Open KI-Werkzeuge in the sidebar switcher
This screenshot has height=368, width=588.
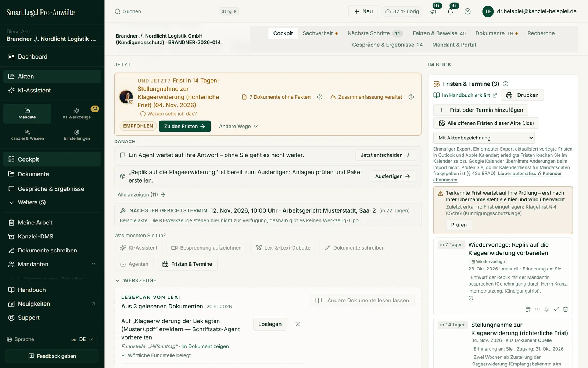(x=77, y=113)
